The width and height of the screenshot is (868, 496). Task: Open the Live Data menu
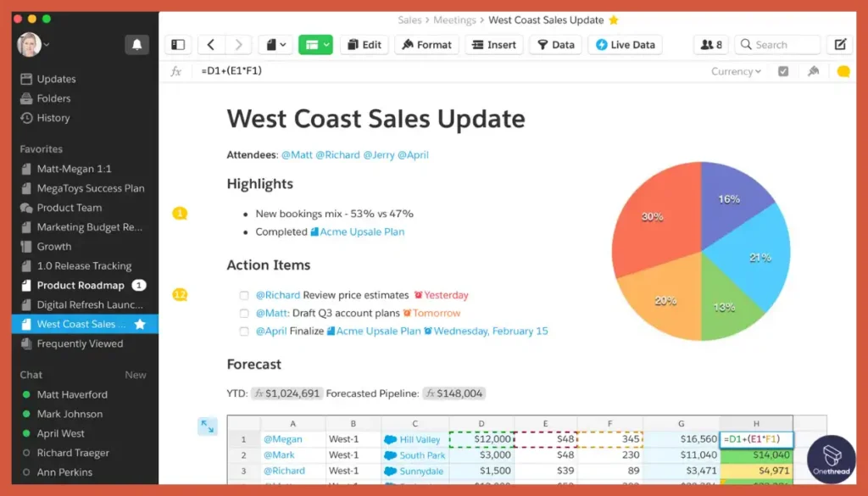point(626,45)
